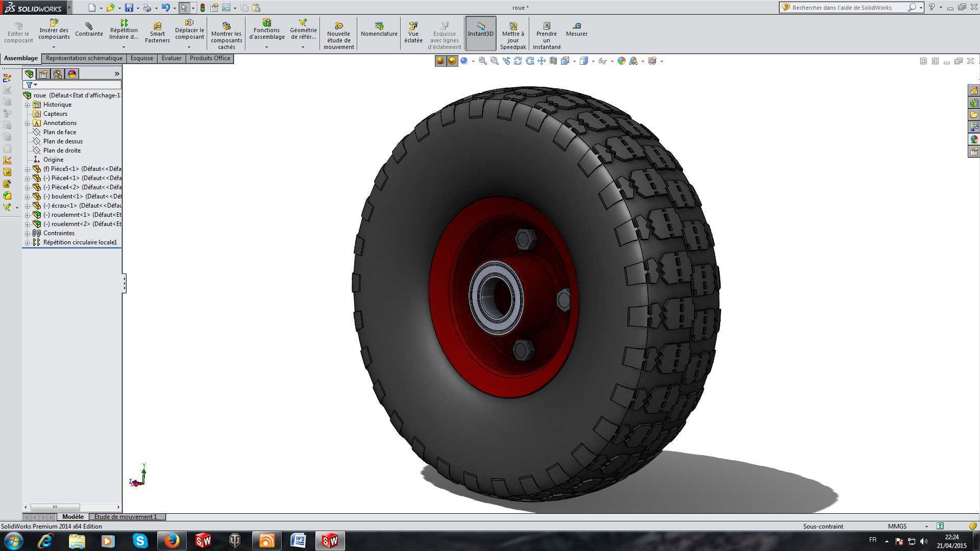This screenshot has height=551, width=980.
Task: Expand the écrau<1> component
Action: point(28,206)
